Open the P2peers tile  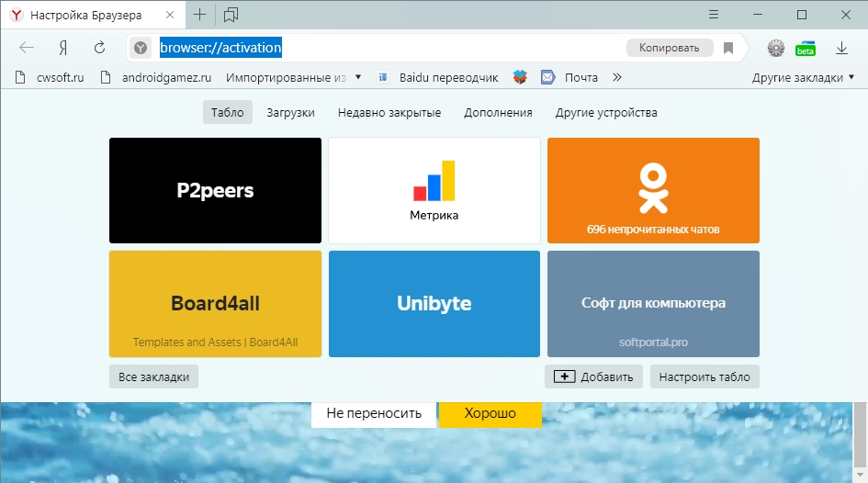[215, 190]
